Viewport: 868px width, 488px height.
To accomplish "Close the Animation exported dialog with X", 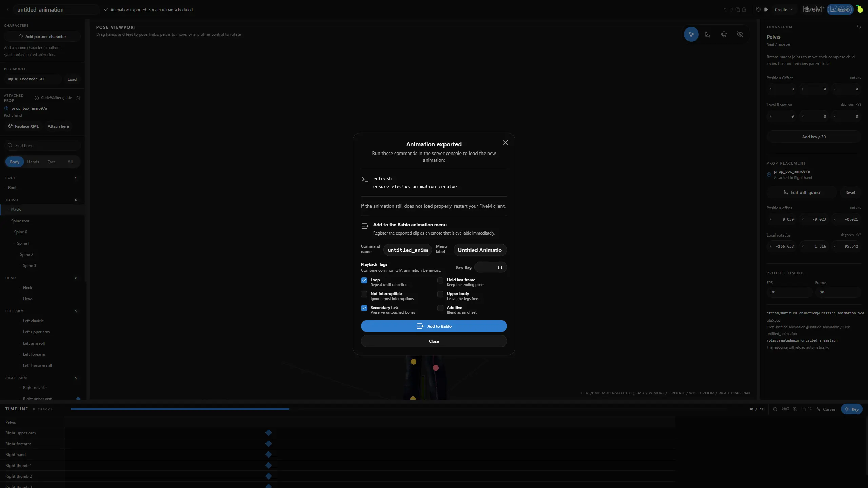I will click(x=505, y=143).
